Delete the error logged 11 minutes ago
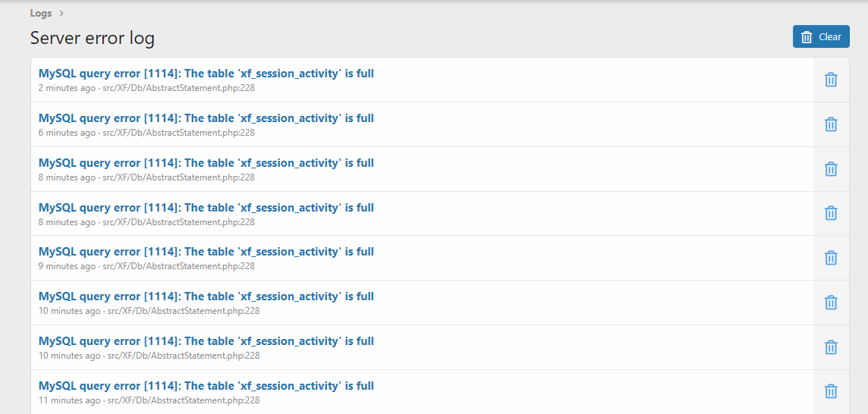The width and height of the screenshot is (868, 414). tap(831, 392)
